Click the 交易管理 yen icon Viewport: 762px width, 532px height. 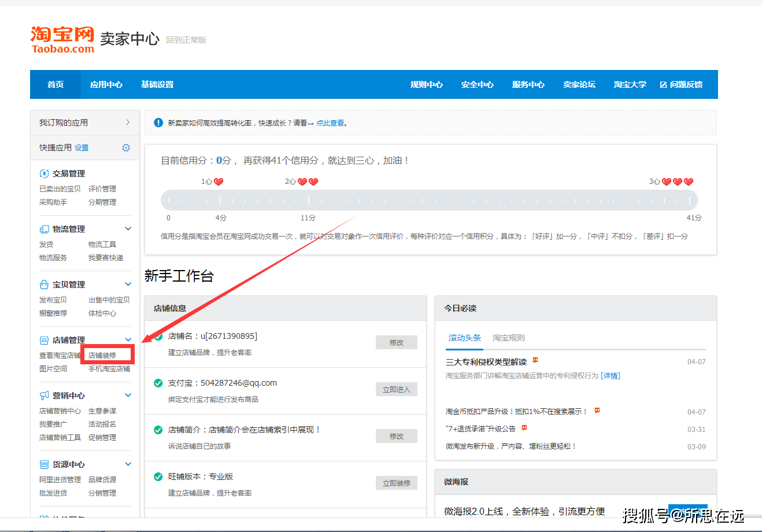[44, 173]
